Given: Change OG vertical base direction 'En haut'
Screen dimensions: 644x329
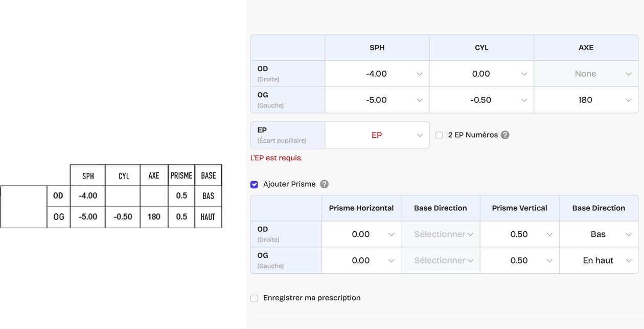Looking at the screenshot, I should pos(599,260).
